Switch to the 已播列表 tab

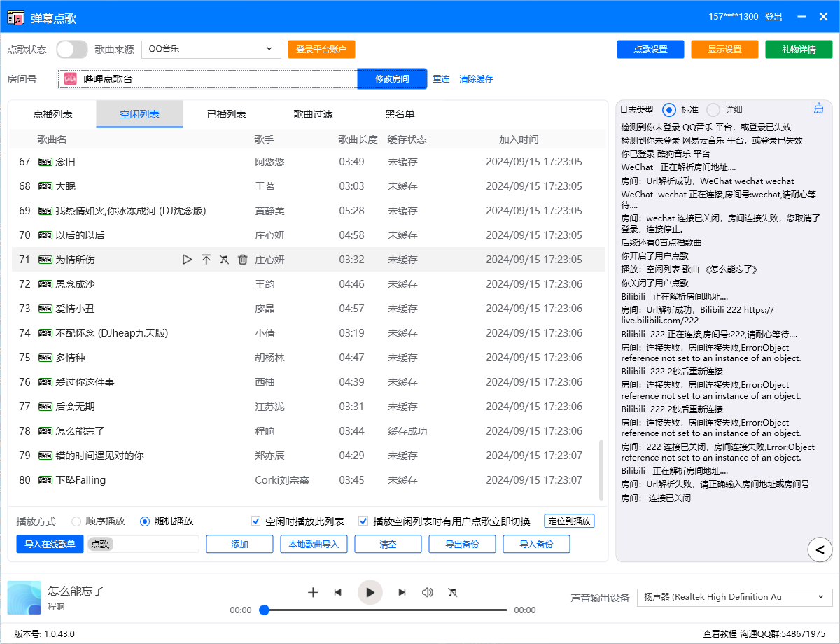[226, 114]
